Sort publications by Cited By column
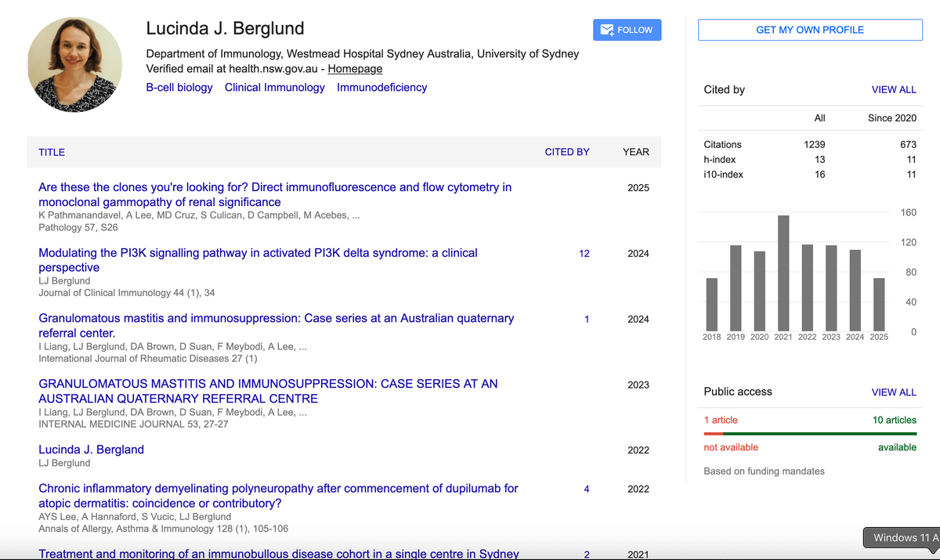The width and height of the screenshot is (940, 560). (x=566, y=152)
